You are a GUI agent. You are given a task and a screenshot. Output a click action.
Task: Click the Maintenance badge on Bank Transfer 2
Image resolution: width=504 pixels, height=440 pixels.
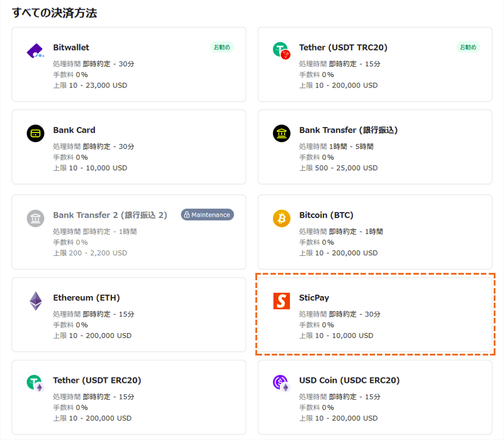[x=207, y=215]
